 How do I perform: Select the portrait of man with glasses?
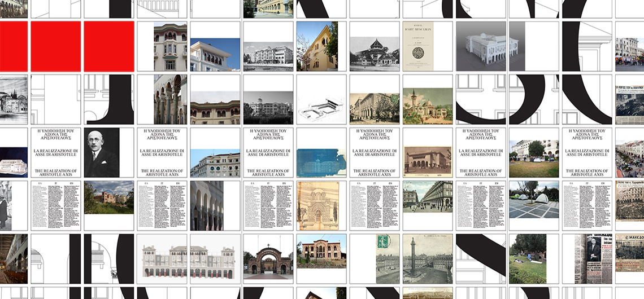[102, 152]
